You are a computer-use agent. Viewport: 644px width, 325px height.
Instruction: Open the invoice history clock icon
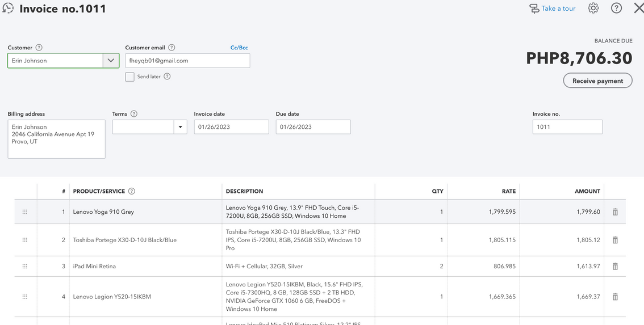coord(8,8)
